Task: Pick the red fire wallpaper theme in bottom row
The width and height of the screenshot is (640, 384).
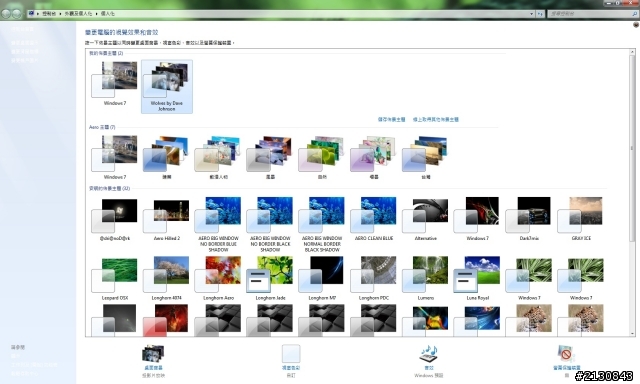Action: click(167, 320)
